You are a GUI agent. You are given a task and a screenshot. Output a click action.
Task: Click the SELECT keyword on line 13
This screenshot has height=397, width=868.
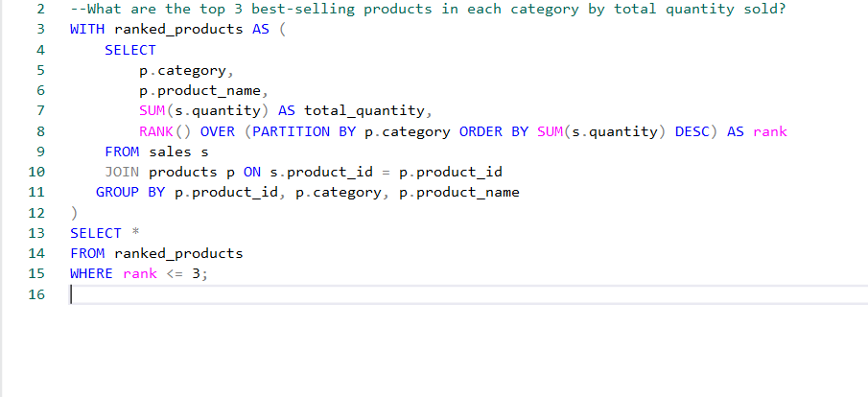(96, 233)
